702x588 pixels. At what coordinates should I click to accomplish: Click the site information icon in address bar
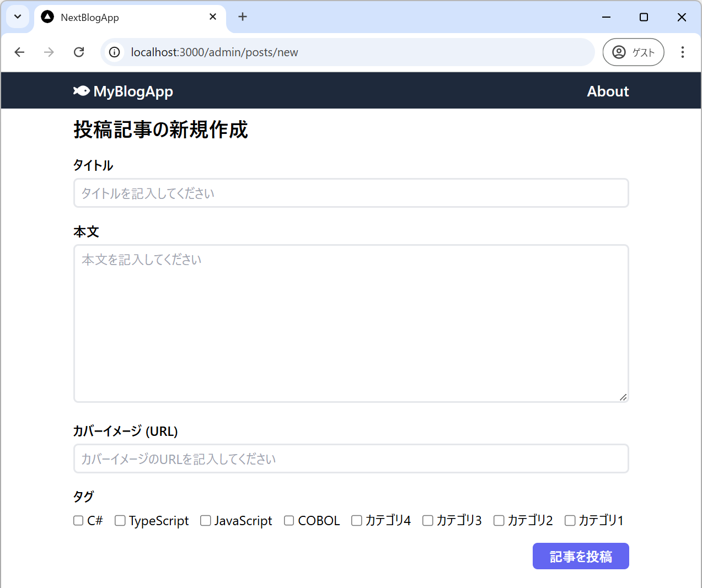115,52
